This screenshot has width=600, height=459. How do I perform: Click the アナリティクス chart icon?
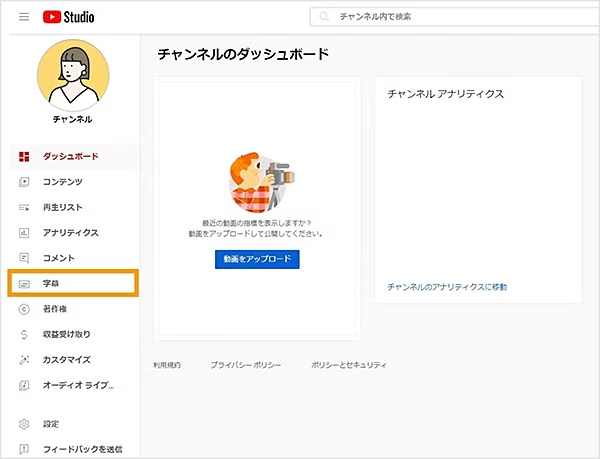24,233
